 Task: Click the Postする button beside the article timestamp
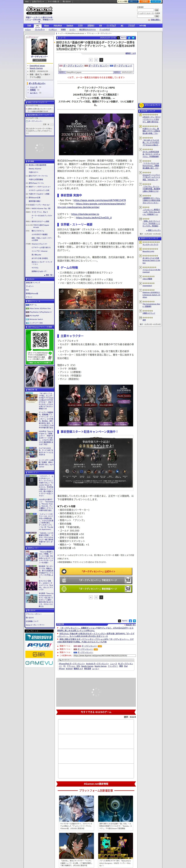point(123,38)
